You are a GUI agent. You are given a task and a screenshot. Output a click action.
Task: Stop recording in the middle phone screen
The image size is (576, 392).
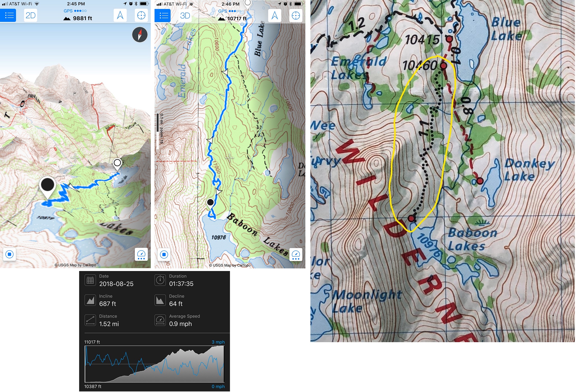[x=164, y=255]
